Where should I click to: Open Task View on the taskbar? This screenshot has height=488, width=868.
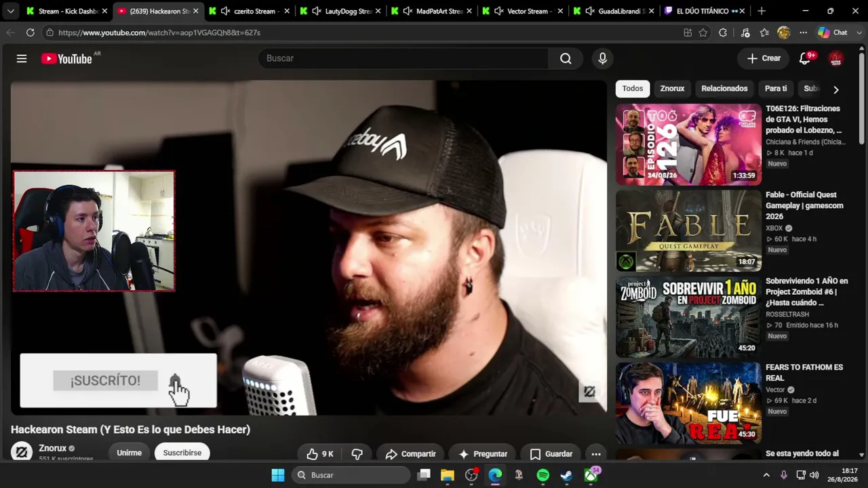pos(424,475)
